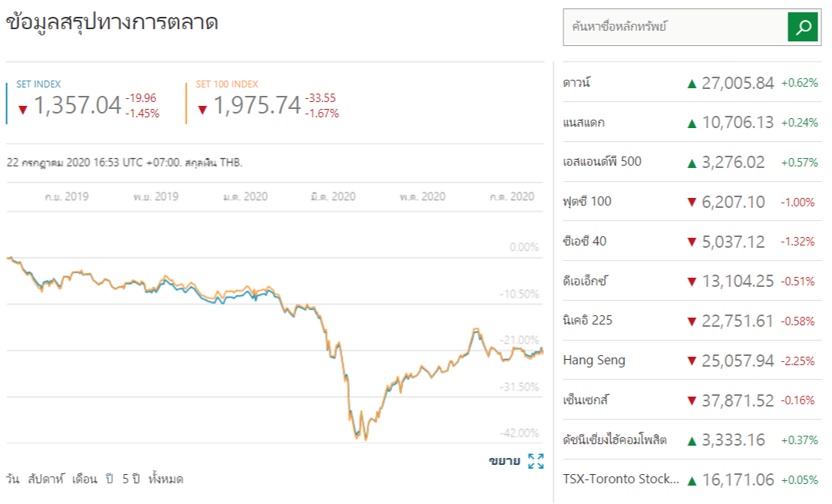Click the red down arrow beside SET 100 value
Screen dimensions: 832x504
click(203, 109)
